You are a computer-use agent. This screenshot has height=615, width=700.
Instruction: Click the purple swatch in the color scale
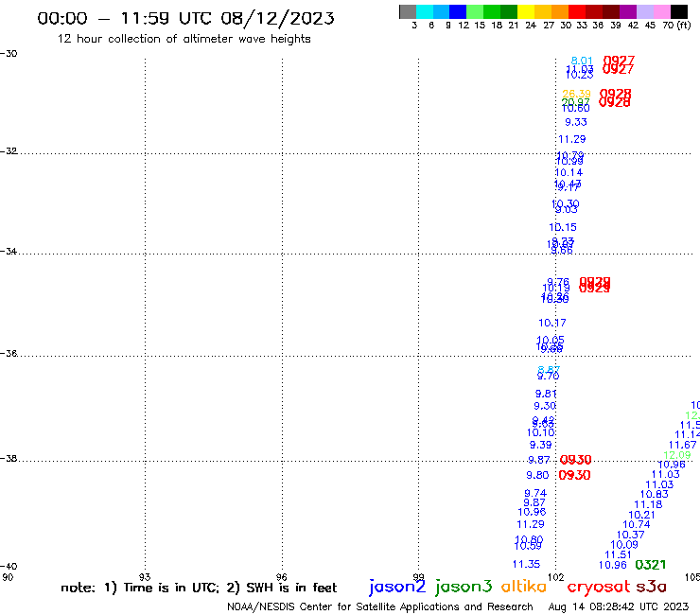click(x=628, y=11)
